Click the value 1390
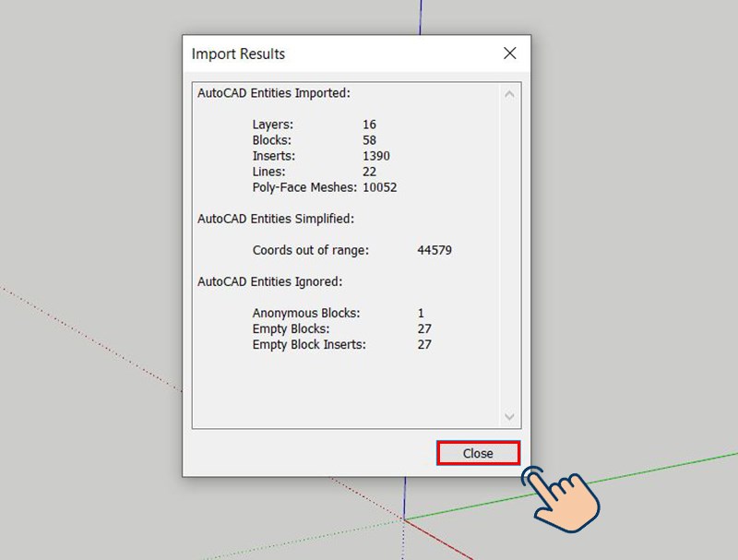 [x=376, y=156]
